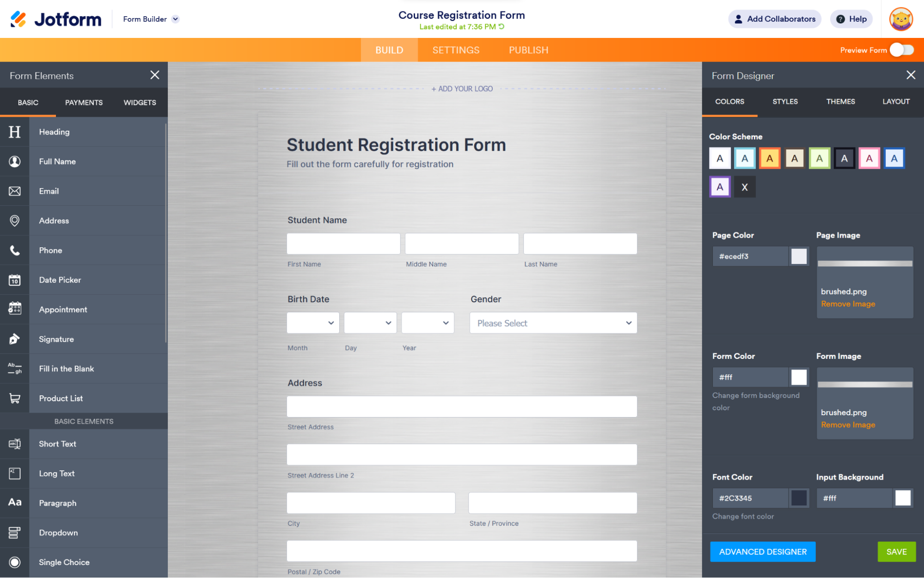Screen dimensions: 924x578
Task: Switch to the SETTINGS tab
Action: click(455, 50)
